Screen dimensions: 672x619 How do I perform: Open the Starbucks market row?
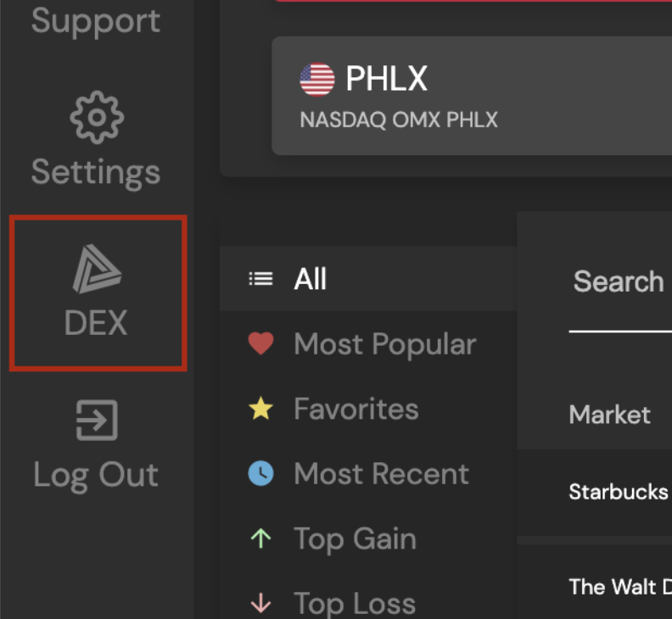pos(595,492)
